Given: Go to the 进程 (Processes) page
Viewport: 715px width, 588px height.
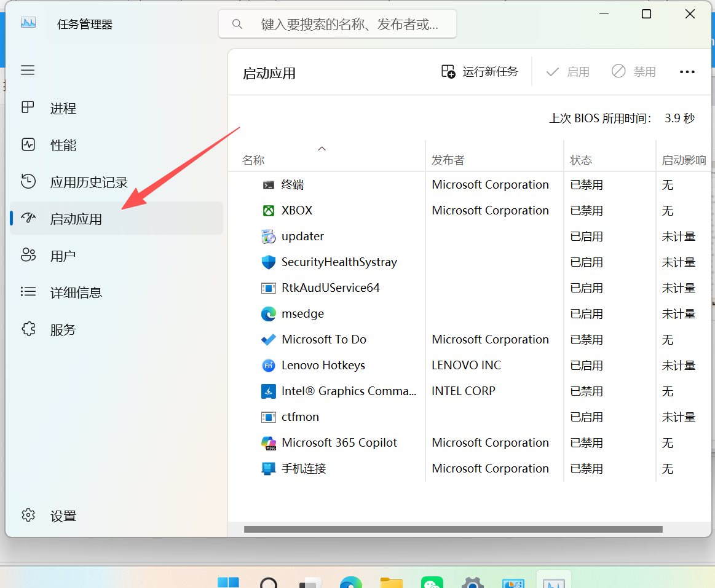Looking at the screenshot, I should point(116,108).
